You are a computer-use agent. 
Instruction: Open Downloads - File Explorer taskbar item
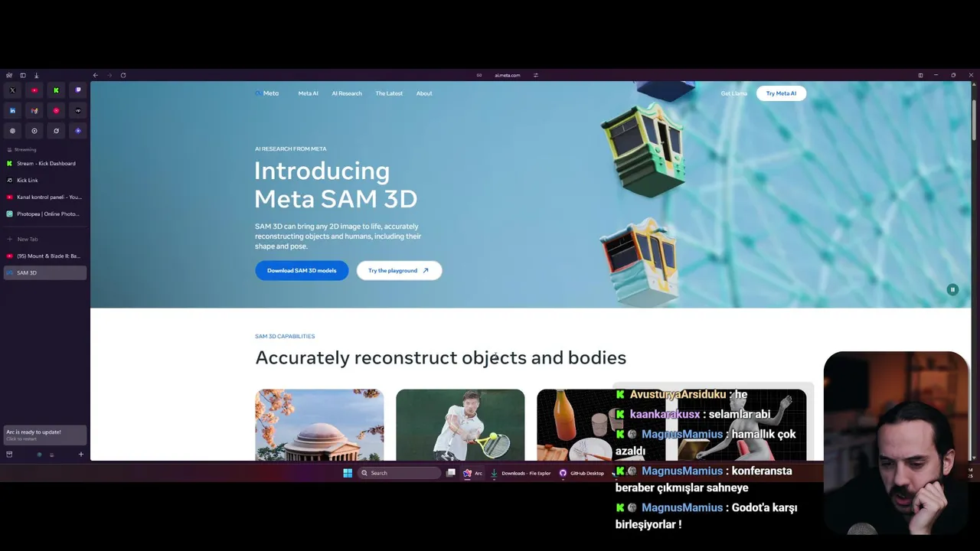[x=521, y=473]
